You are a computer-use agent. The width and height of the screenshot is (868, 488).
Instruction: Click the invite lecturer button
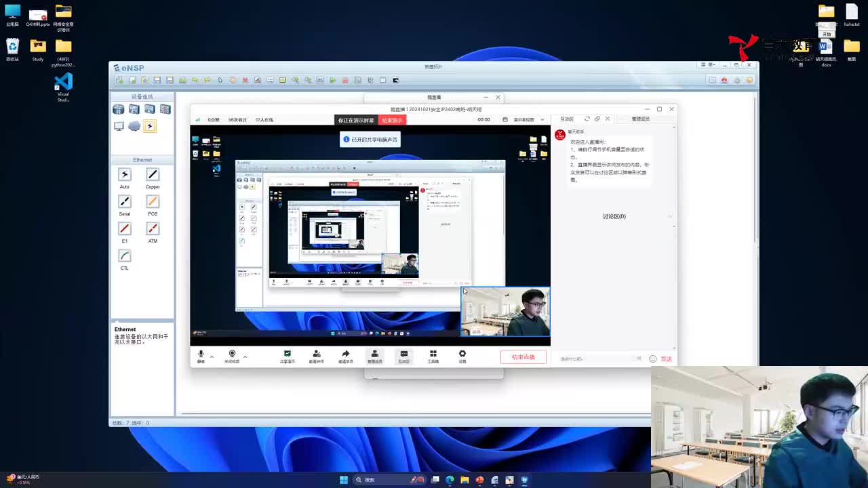click(317, 357)
